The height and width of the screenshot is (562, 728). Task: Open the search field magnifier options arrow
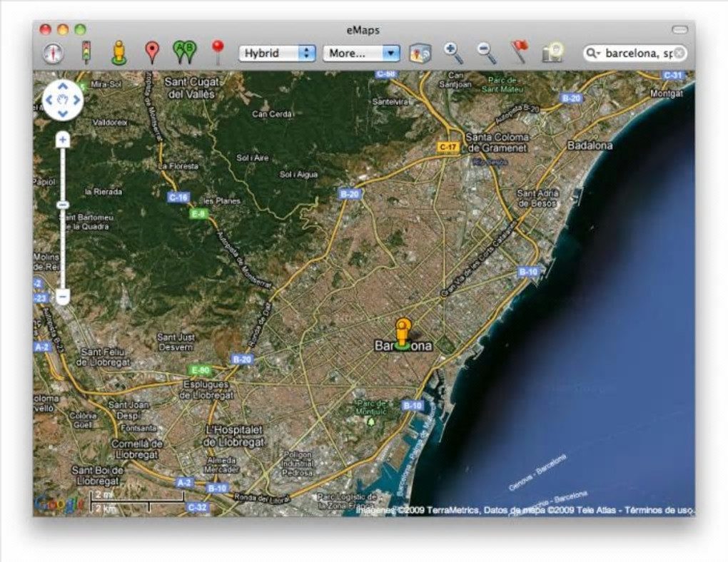[593, 53]
